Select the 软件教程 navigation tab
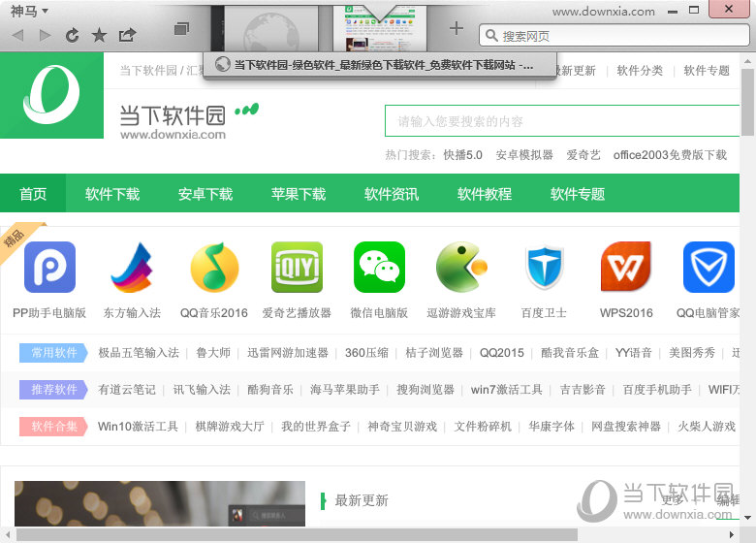The image size is (756, 543). pyautogui.click(x=485, y=193)
